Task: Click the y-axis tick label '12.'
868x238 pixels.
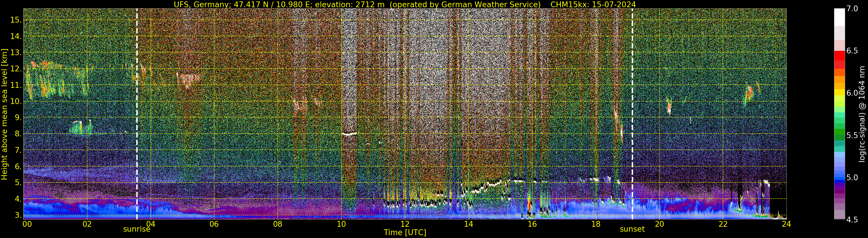Action: click(x=16, y=69)
